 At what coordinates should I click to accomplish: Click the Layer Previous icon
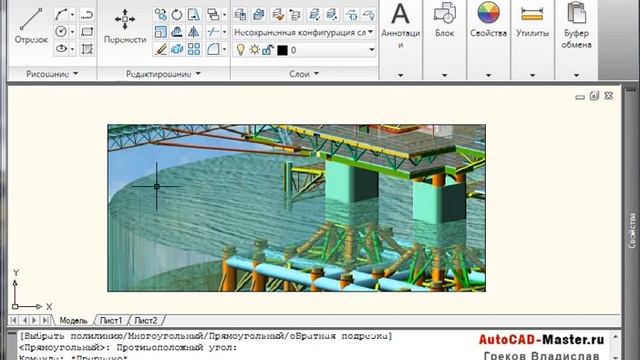pyautogui.click(x=295, y=15)
